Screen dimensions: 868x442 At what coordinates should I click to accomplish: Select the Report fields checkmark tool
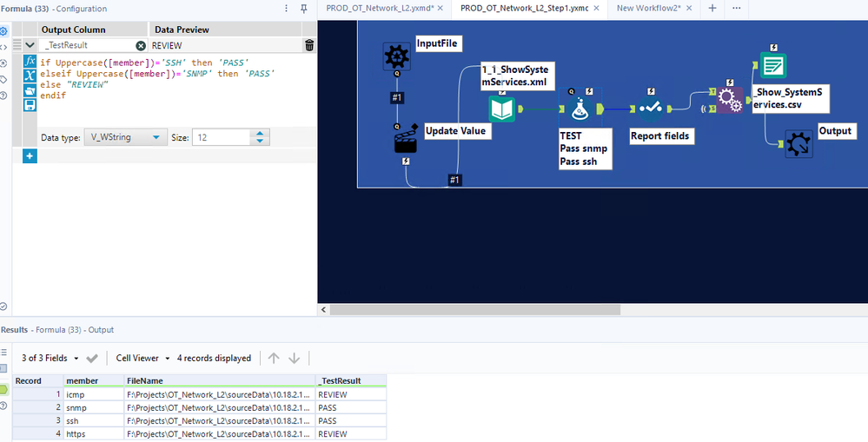coord(650,109)
